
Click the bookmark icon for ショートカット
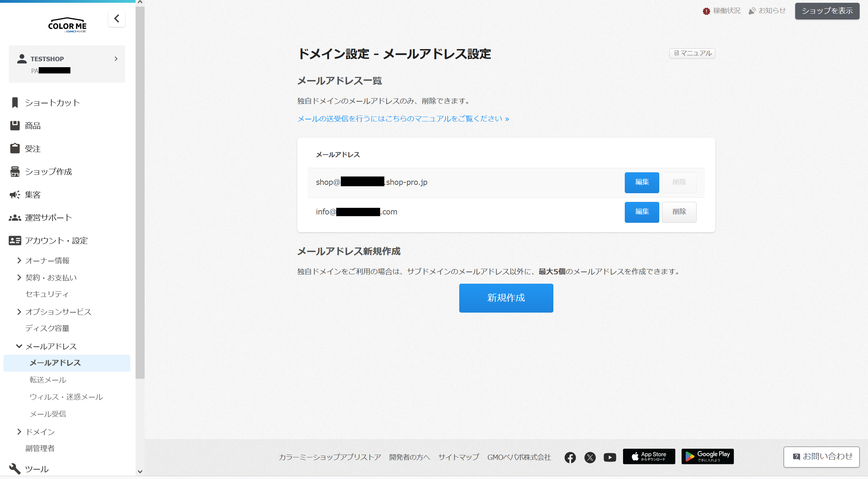(15, 103)
